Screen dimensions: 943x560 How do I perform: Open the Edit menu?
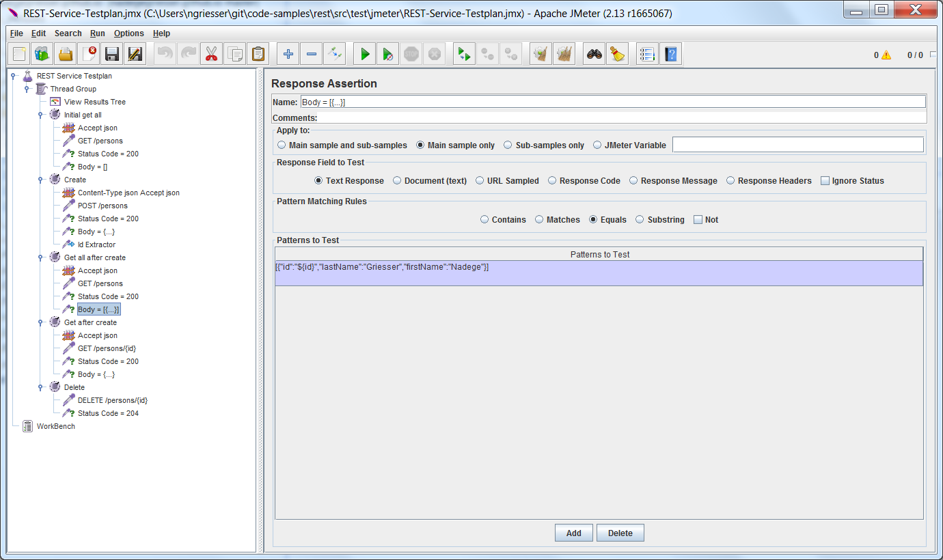(x=38, y=33)
